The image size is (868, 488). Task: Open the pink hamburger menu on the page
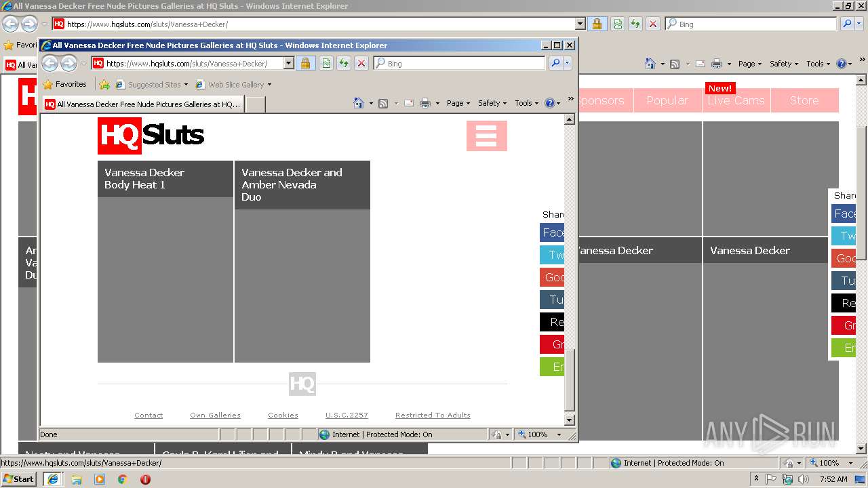pos(486,136)
